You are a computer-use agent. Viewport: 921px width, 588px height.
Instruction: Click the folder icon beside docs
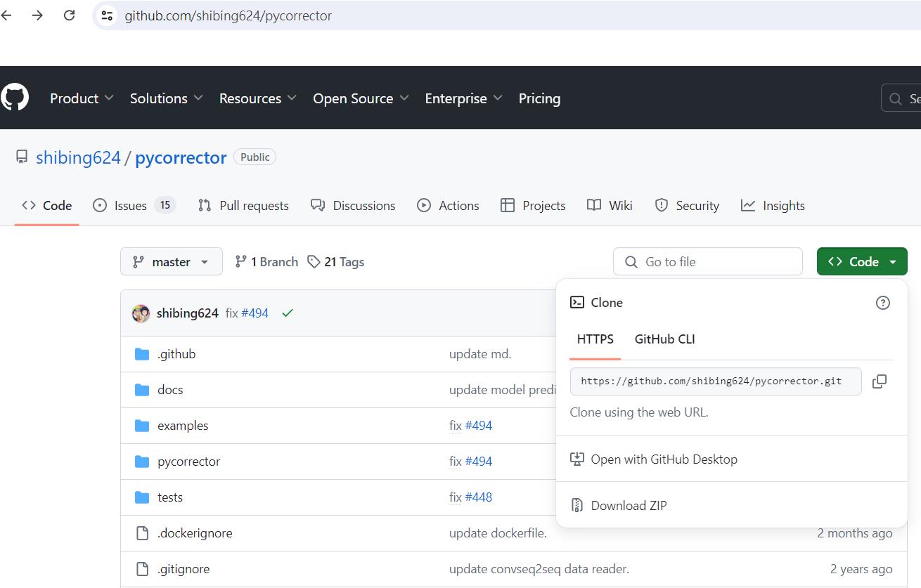point(142,390)
